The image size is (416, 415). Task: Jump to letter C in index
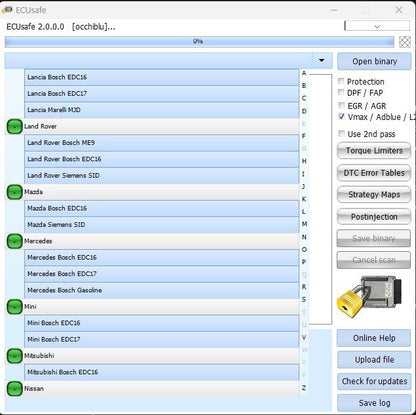(x=304, y=98)
